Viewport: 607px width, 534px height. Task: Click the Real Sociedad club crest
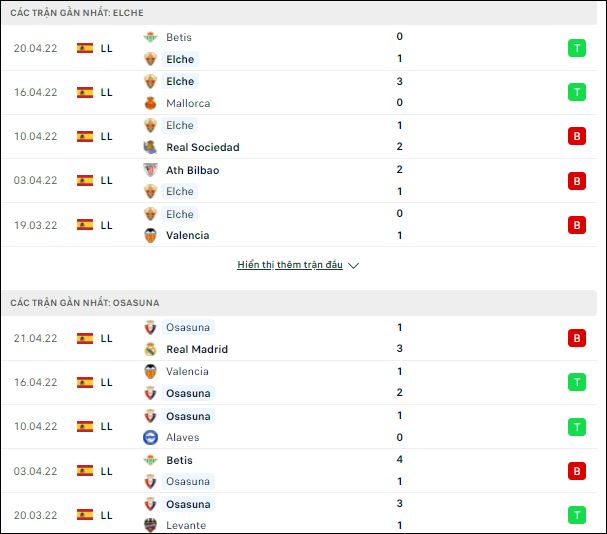(x=150, y=147)
